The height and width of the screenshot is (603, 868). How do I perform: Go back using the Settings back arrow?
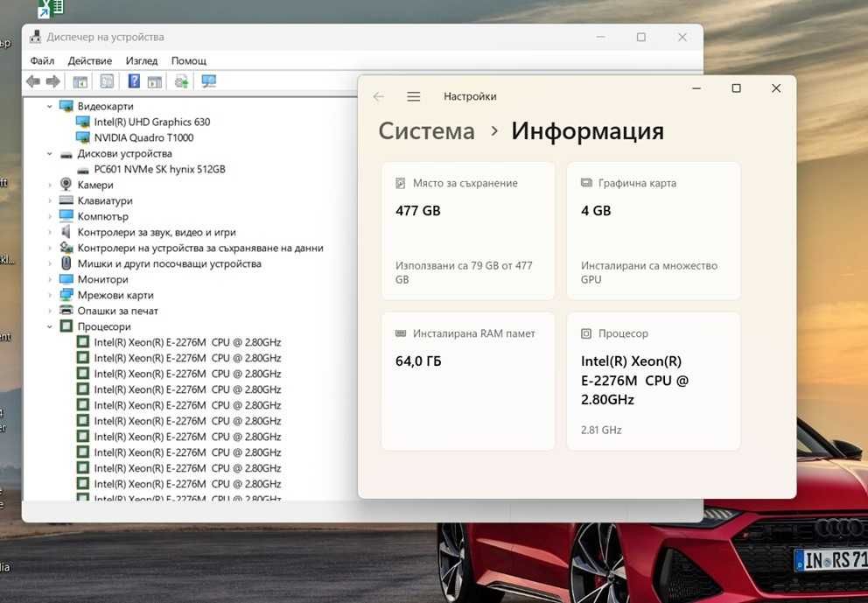tap(379, 96)
